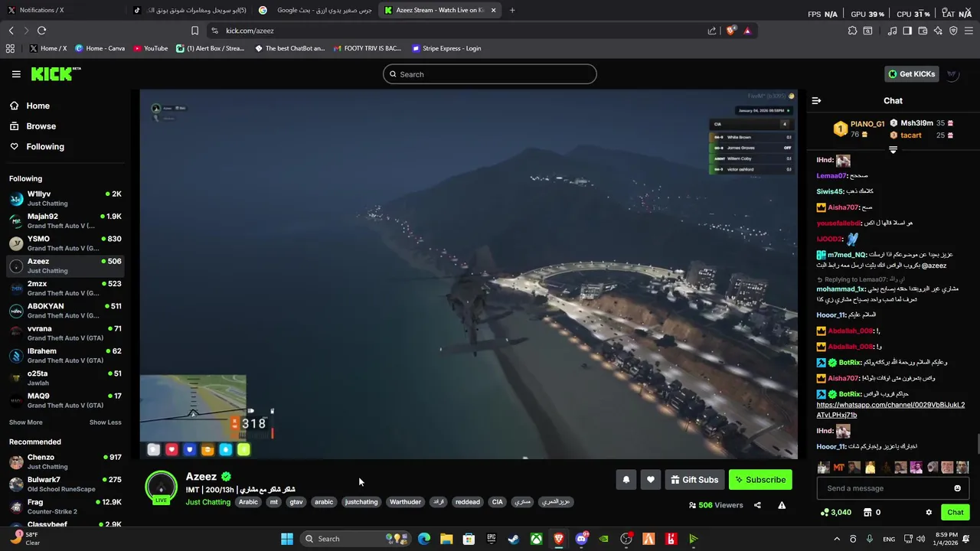Open chat settings gear
Viewport: 980px width, 551px height.
coord(929,513)
